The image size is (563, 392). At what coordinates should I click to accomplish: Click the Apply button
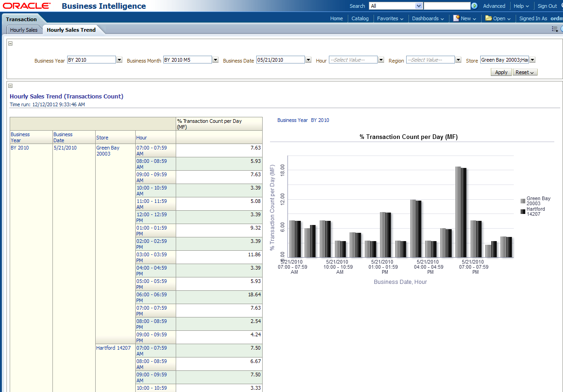(x=501, y=72)
